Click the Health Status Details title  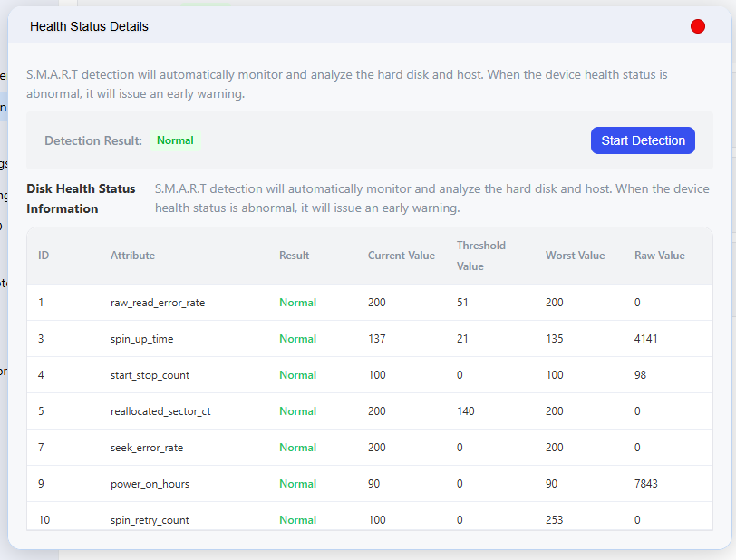coord(89,27)
